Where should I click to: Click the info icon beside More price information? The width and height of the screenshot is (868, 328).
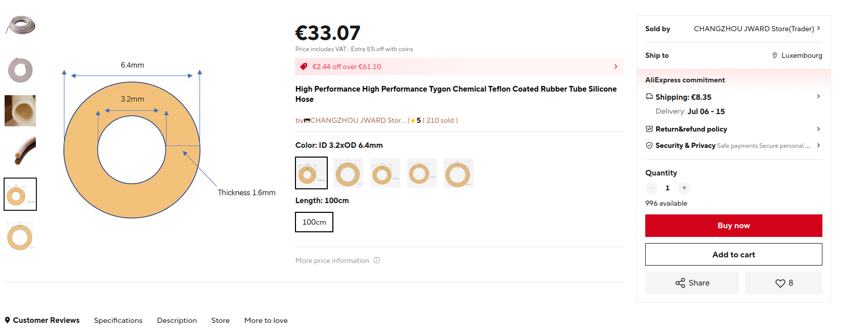pyautogui.click(x=376, y=260)
